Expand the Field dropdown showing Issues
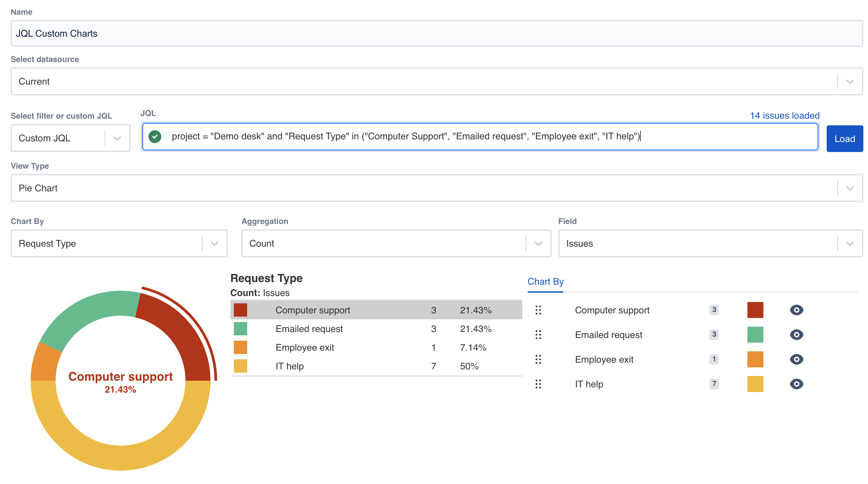868x484 pixels. [849, 243]
